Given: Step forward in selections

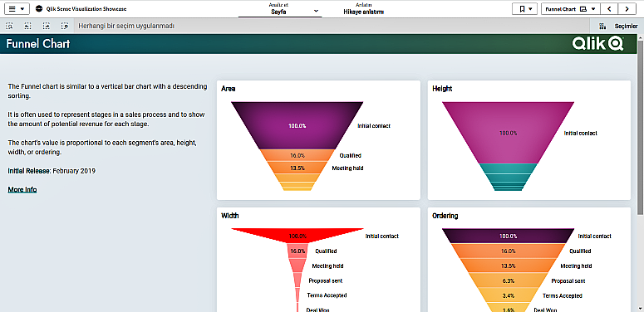Looking at the screenshot, I should point(47,26).
